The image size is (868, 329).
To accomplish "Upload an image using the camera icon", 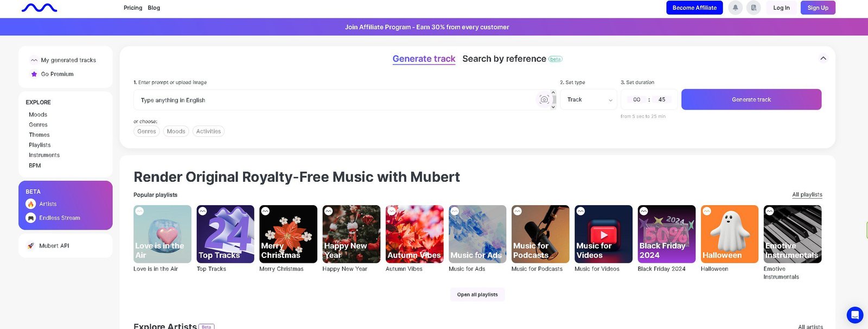I will point(544,99).
